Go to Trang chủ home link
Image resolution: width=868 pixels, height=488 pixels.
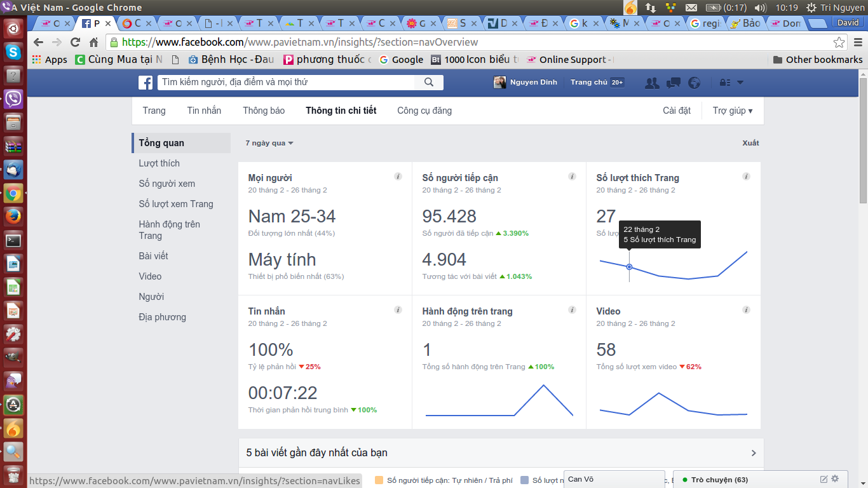click(588, 83)
